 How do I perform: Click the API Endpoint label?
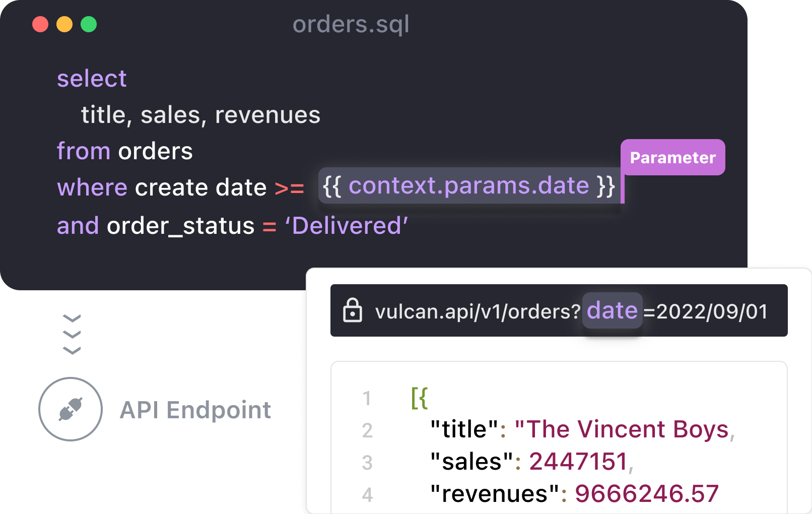pyautogui.click(x=195, y=410)
